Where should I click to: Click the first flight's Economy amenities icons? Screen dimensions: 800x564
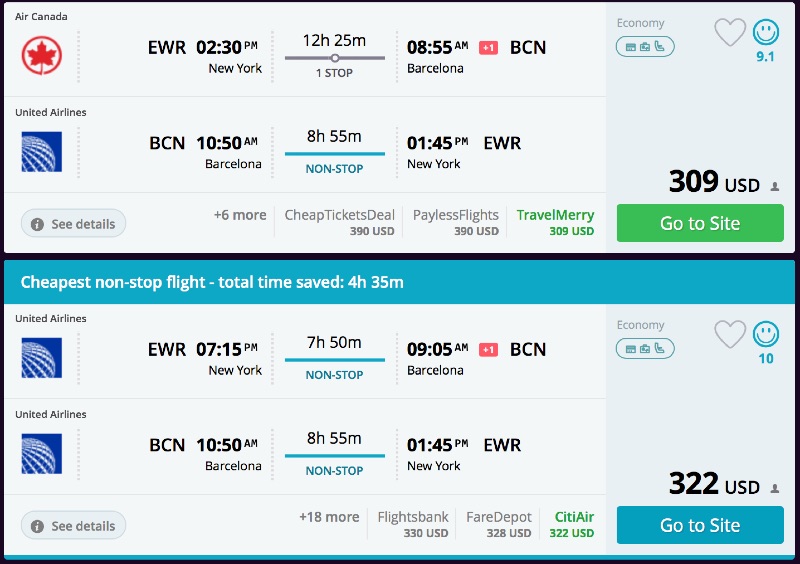645,46
